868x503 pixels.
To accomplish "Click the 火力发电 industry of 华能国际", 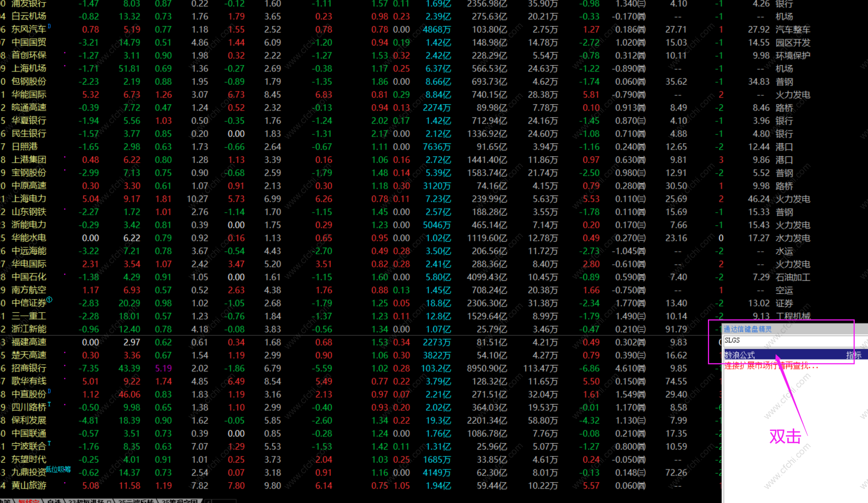I will click(792, 95).
